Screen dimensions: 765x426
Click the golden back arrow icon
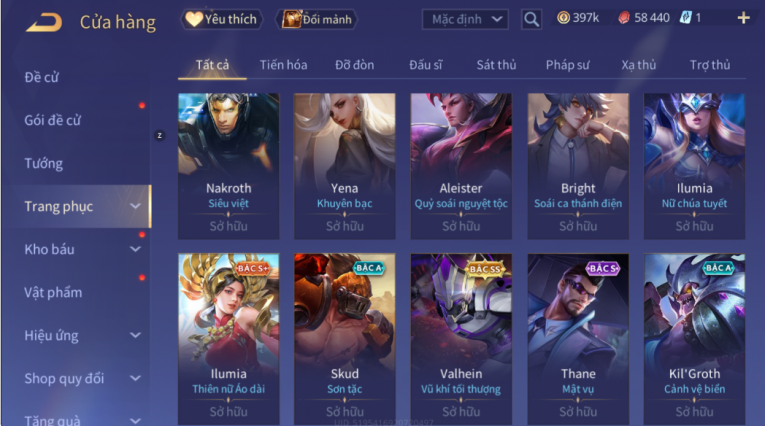(44, 22)
